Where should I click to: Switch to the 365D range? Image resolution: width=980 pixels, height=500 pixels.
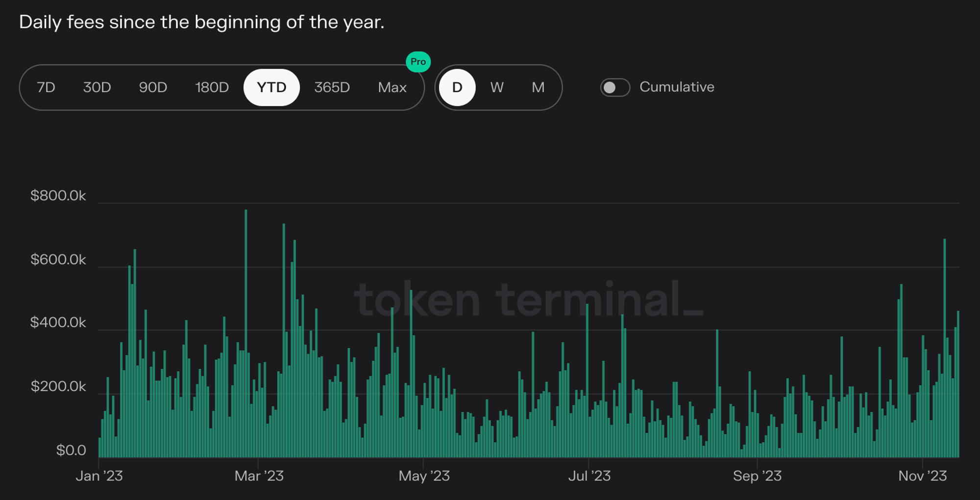tap(332, 88)
